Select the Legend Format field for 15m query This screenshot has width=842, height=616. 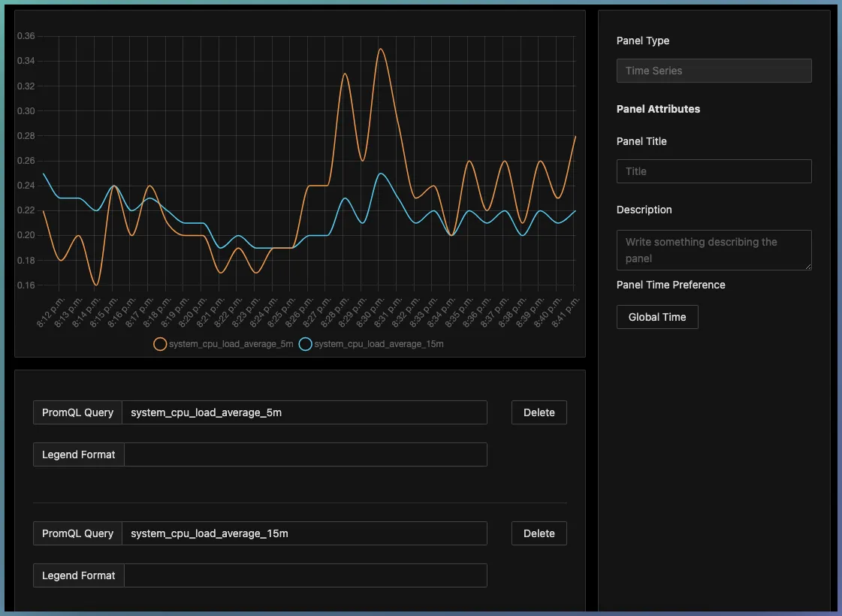304,575
